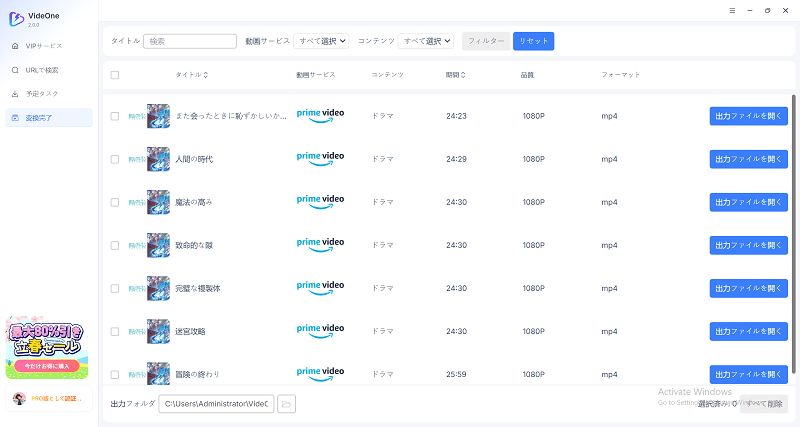
Task: Check the box for 魔法の高み
Action: pyautogui.click(x=115, y=202)
